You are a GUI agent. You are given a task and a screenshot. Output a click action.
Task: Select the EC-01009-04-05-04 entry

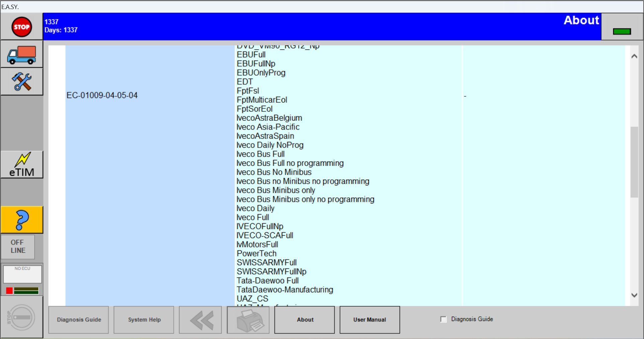pos(102,95)
